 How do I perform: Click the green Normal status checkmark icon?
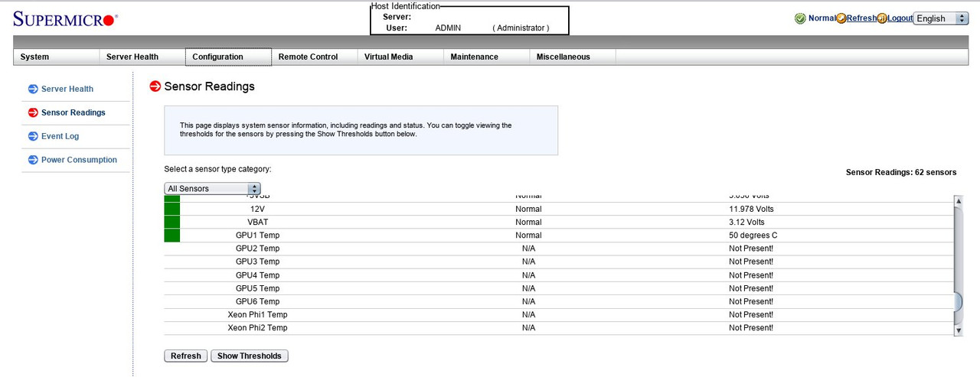[800, 18]
